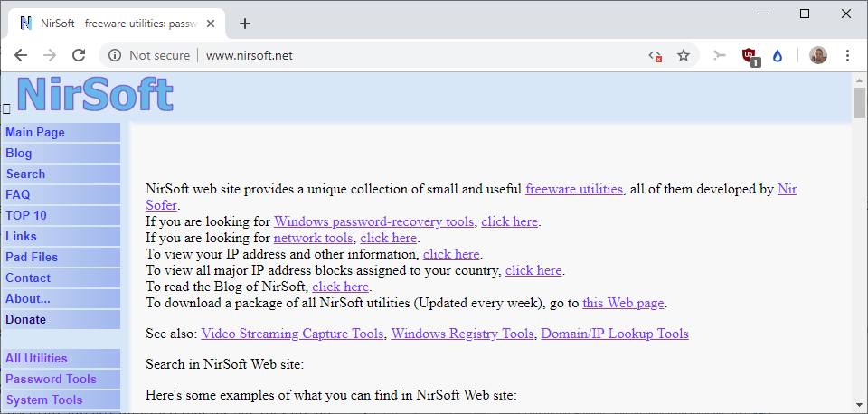Viewport: 868px width, 414px height.
Task: Open System Tools in the sidebar
Action: click(61, 400)
